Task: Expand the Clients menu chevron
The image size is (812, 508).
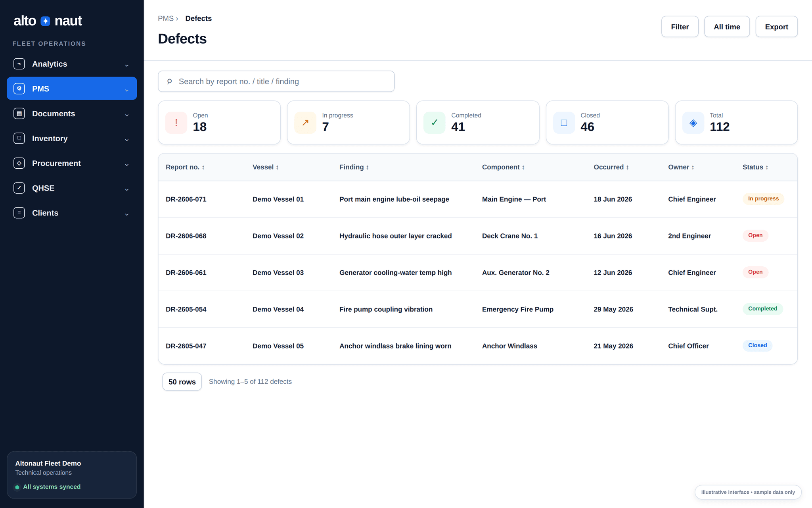Action: pyautogui.click(x=127, y=214)
